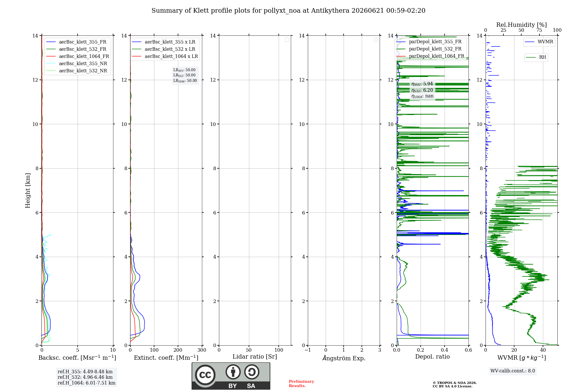The width and height of the screenshot is (577, 392).
Task: Click the empty legend box in Lidar ratio plot
Action: [287, 40]
